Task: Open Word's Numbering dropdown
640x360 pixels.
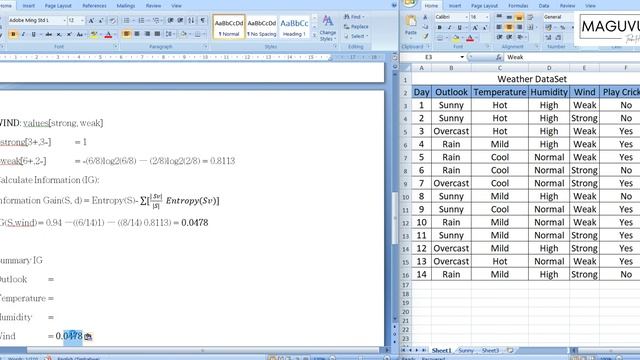Action: (x=148, y=20)
